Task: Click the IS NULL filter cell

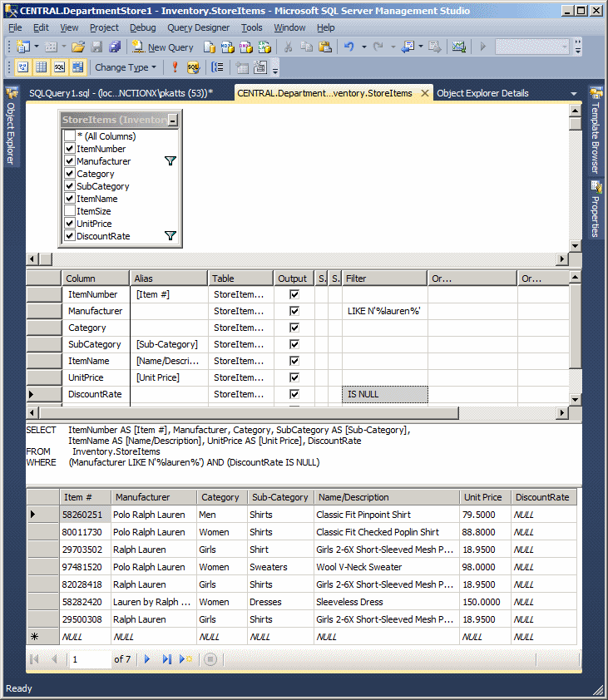Action: [x=384, y=395]
